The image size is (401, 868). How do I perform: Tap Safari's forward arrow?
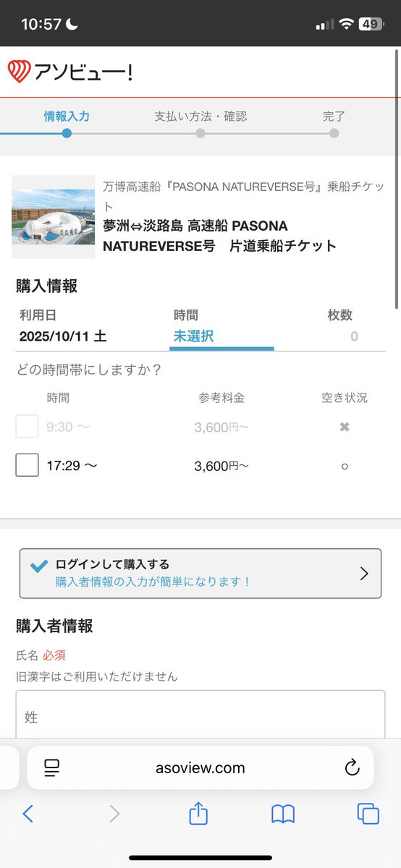point(114,814)
